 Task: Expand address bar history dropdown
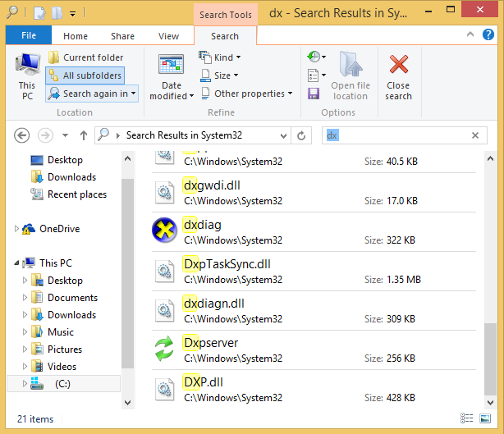coord(283,135)
